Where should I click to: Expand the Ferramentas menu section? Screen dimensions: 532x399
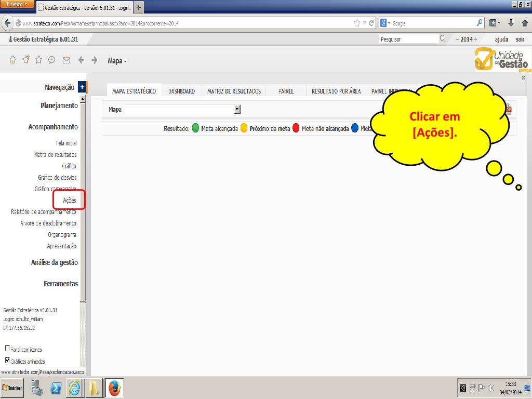pyautogui.click(x=61, y=284)
